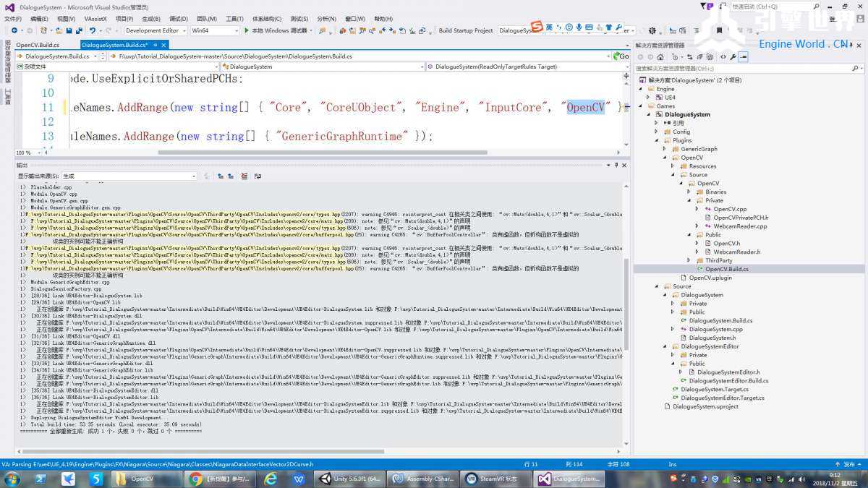Screen dimensions: 868x488
Task: Open the 编辑(E) menu
Action: pyautogui.click(x=39, y=19)
